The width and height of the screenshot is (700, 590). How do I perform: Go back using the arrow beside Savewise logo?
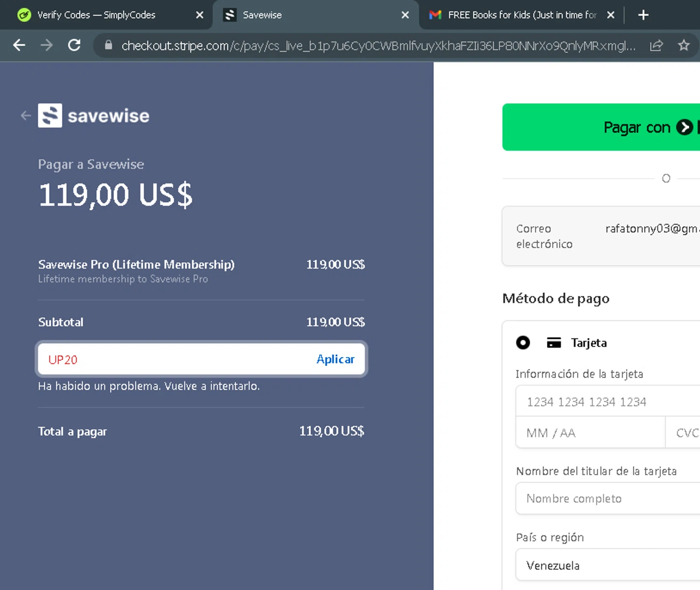(26, 116)
